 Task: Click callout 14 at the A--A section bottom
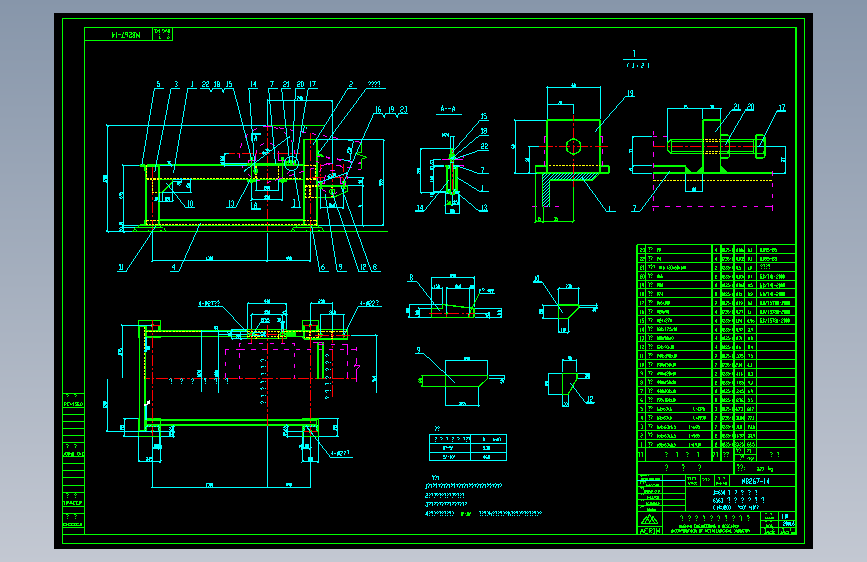point(420,209)
